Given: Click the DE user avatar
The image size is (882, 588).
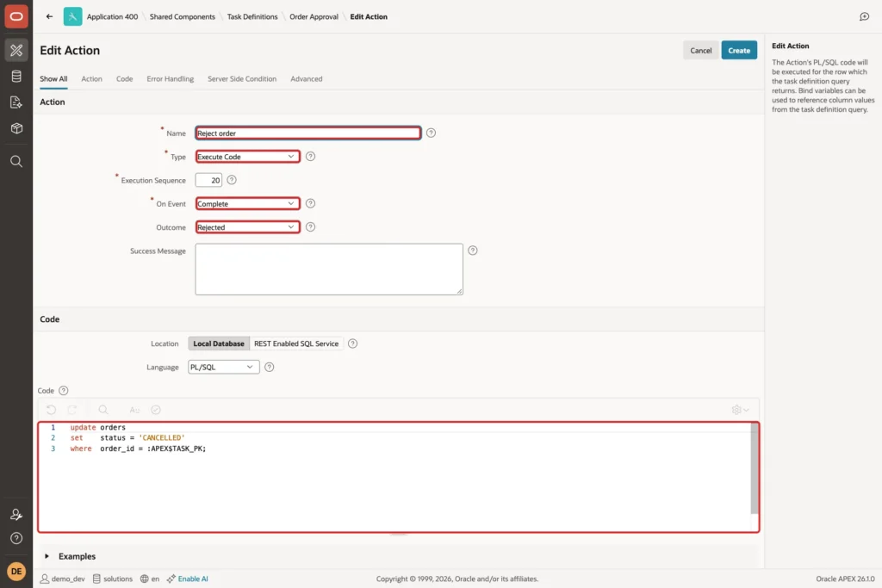Looking at the screenshot, I should click(16, 571).
